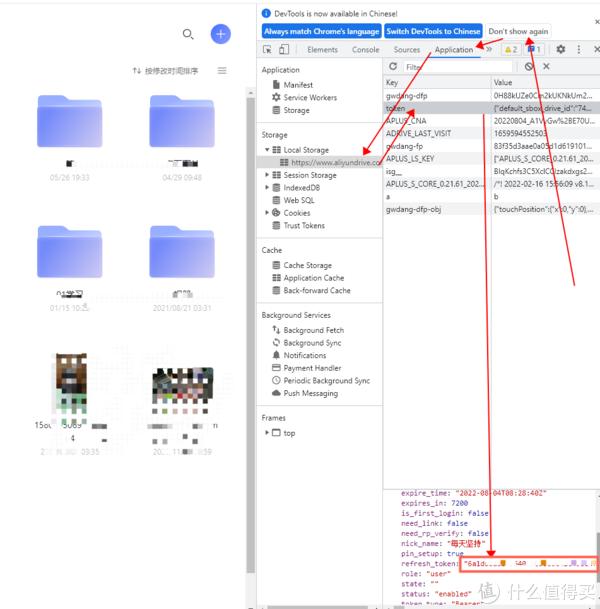Expand Session Storage tree
This screenshot has width=600, height=609.
tap(267, 175)
